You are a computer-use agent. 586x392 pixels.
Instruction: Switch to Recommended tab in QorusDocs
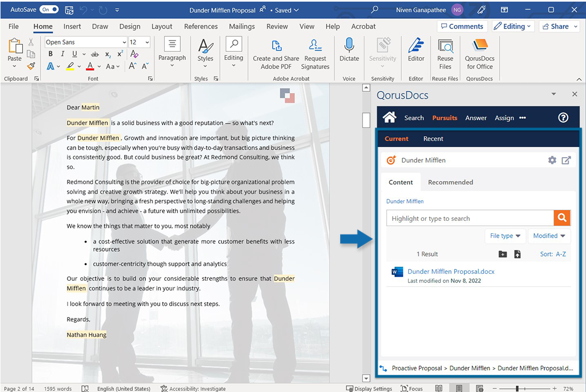tap(450, 182)
